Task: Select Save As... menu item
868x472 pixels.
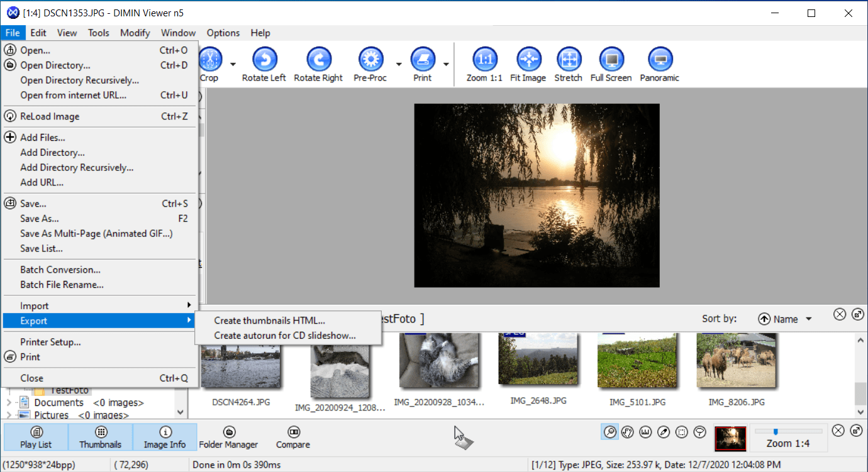Action: 100,219
